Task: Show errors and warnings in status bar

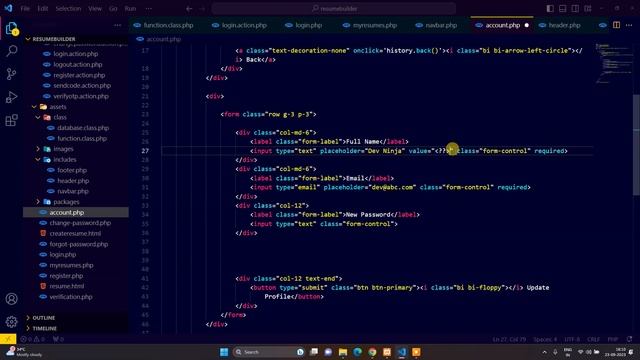Action: tap(32, 339)
